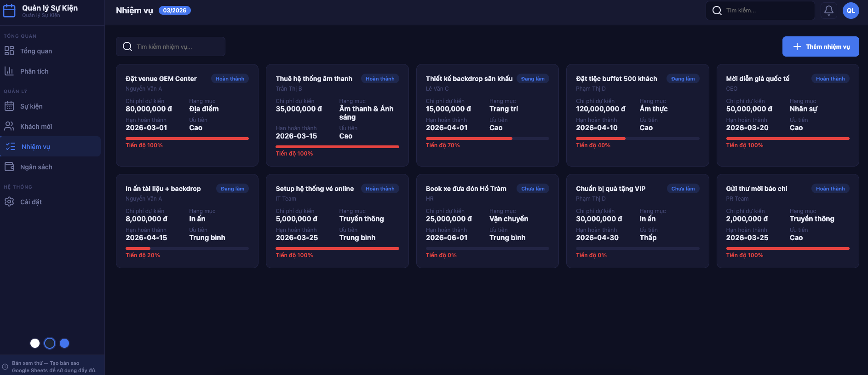Click the 70% progress bar of Thiết kế backdrop
Image resolution: width=868 pixels, height=375 pixels.
(x=488, y=138)
